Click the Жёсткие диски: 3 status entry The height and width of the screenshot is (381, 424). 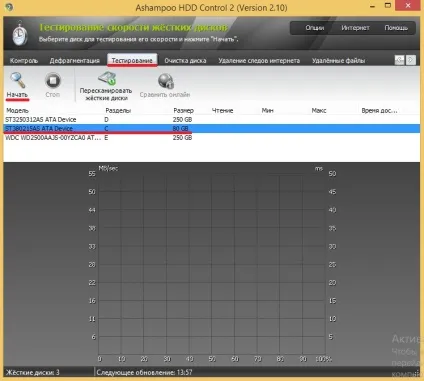coord(33,372)
